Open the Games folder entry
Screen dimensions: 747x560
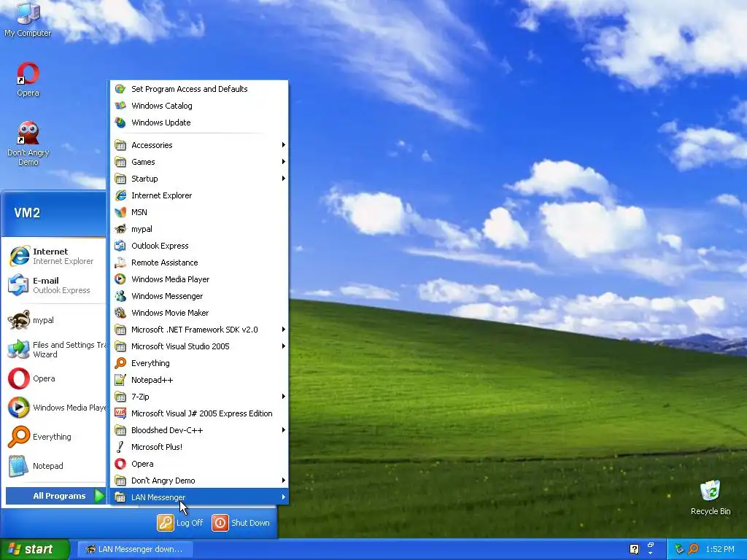[199, 162]
